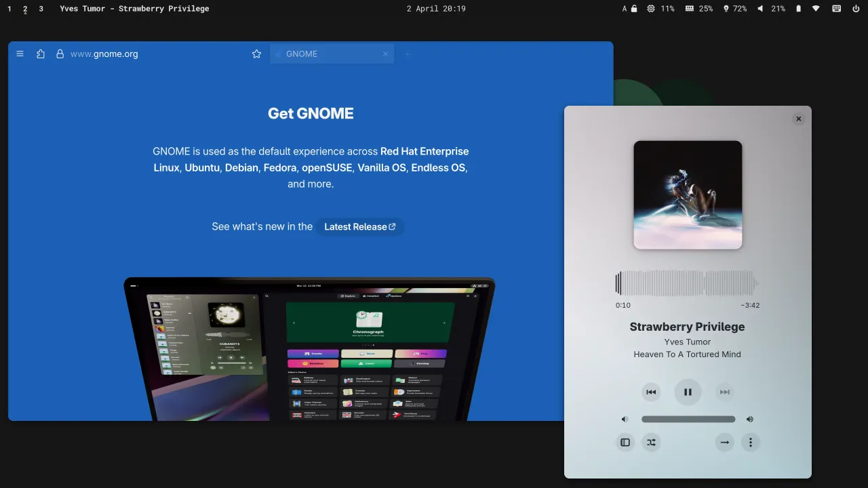The width and height of the screenshot is (868, 488).
Task: Seek within the song waveform bar
Action: pyautogui.click(x=688, y=283)
